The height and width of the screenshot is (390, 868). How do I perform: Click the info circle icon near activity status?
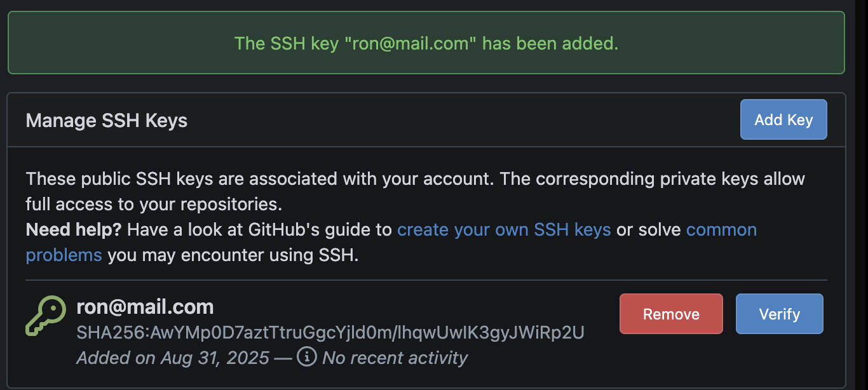point(307,356)
